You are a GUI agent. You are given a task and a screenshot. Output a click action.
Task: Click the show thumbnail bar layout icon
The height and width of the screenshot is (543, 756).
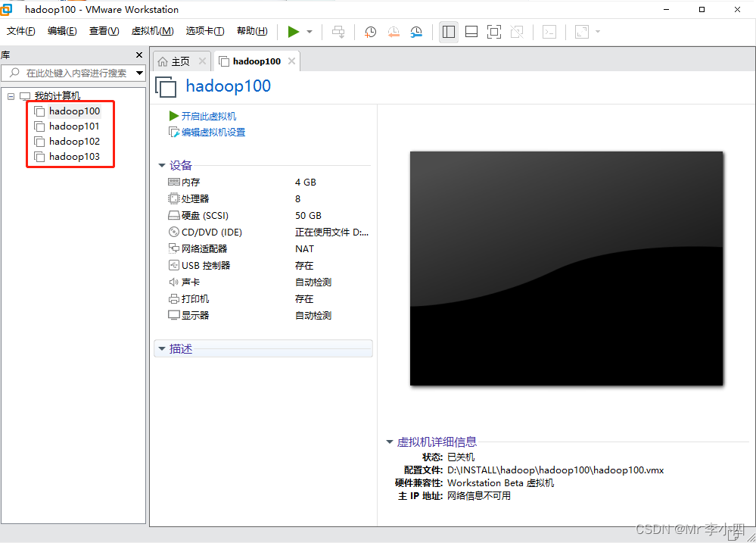coord(471,31)
